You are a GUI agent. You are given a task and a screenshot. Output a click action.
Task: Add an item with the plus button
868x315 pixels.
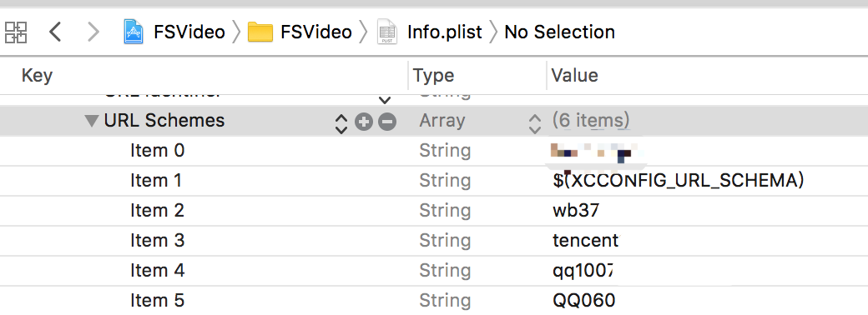pyautogui.click(x=363, y=122)
